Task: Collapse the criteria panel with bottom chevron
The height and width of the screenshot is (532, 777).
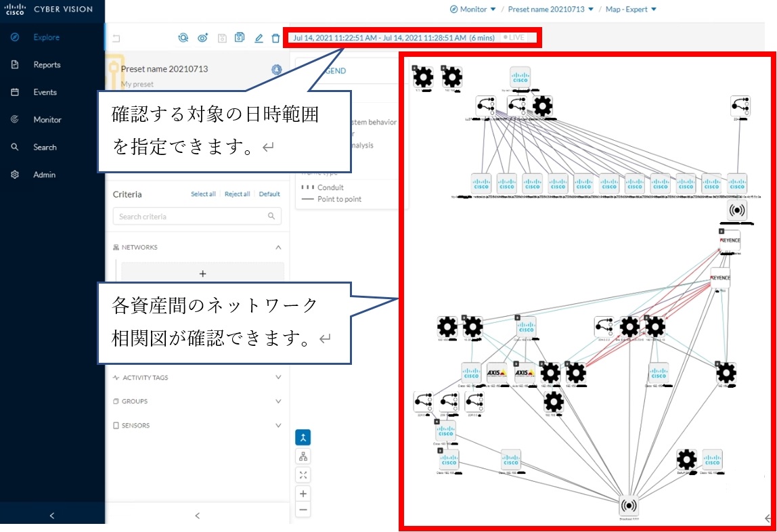Action: pyautogui.click(x=197, y=516)
